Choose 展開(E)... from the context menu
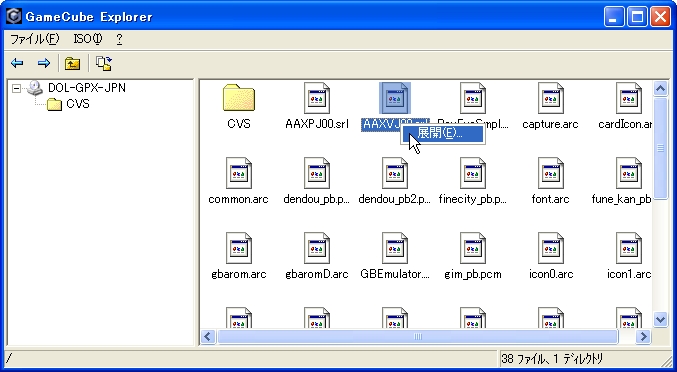 (443, 133)
